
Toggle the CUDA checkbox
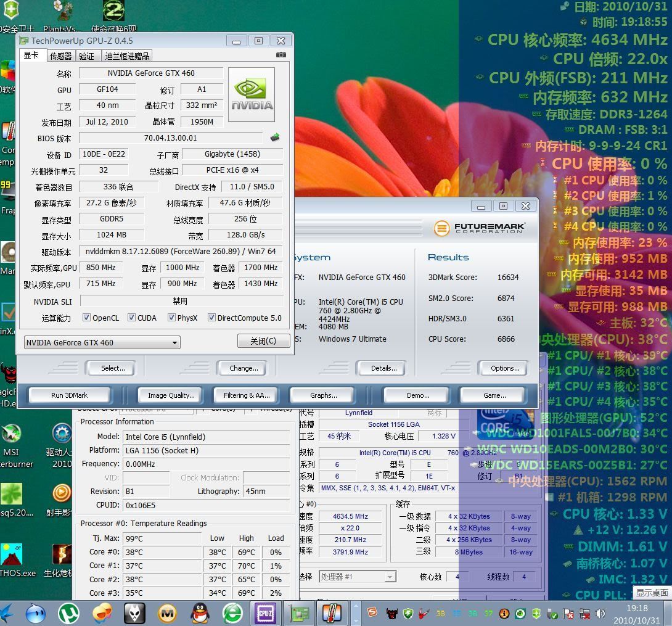pyautogui.click(x=131, y=318)
